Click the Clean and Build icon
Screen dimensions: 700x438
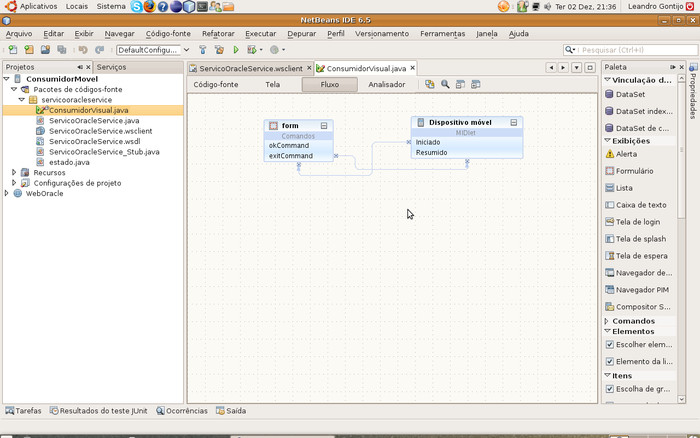pos(219,50)
